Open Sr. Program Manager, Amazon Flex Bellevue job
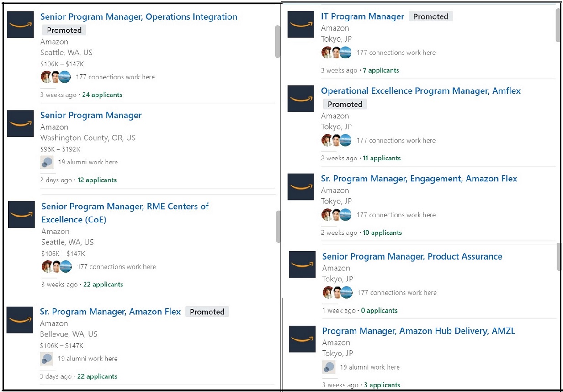Screen dimensions: 563x392 point(110,312)
